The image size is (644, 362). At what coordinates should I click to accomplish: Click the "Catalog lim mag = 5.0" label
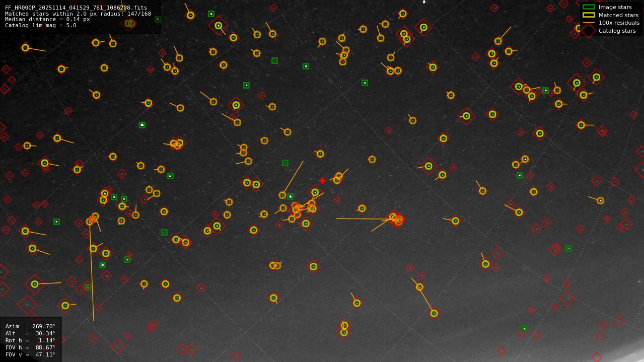[x=40, y=25]
